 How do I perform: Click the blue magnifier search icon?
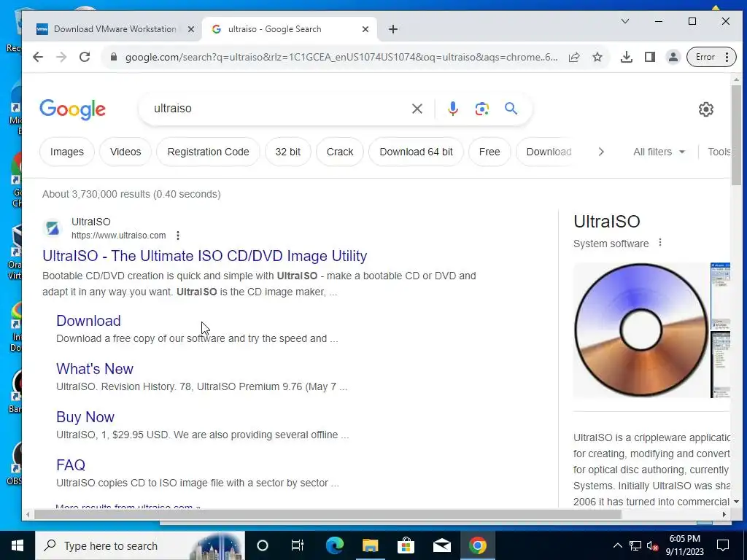click(511, 109)
